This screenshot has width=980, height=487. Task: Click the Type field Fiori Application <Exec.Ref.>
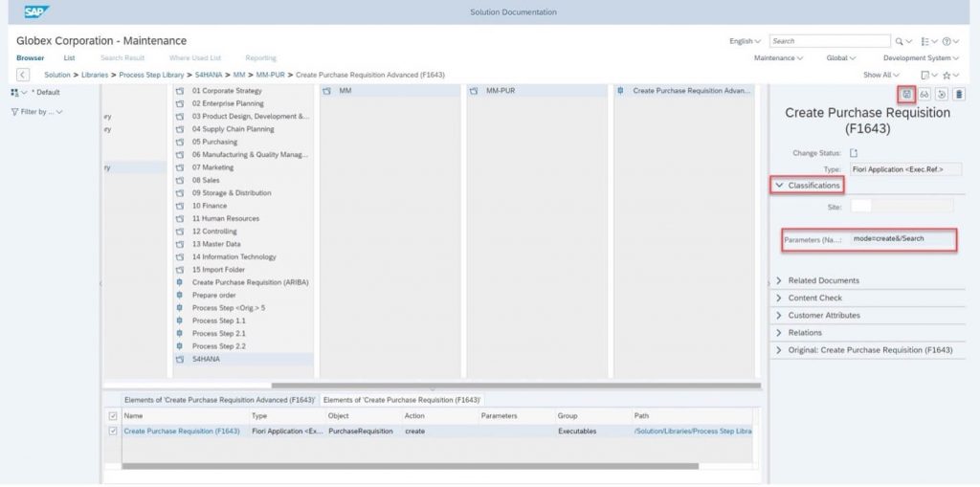tap(906, 169)
